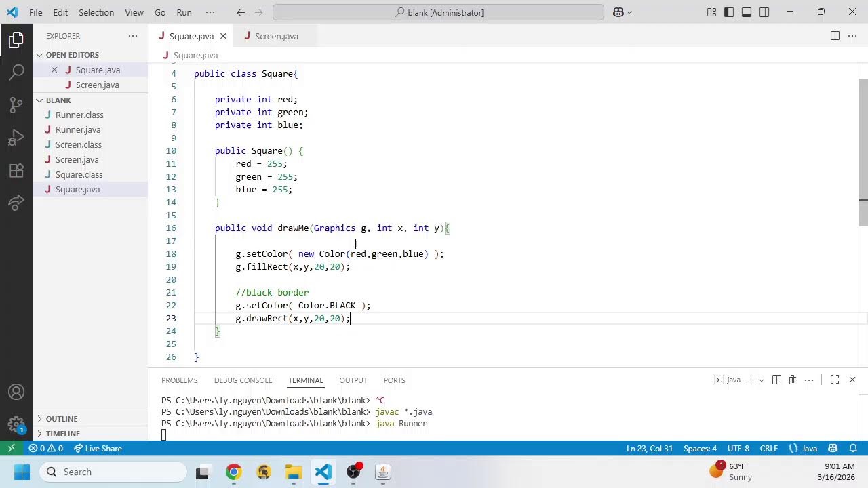Close Square.java in Open Editors list
868x488 pixels.
coord(54,70)
